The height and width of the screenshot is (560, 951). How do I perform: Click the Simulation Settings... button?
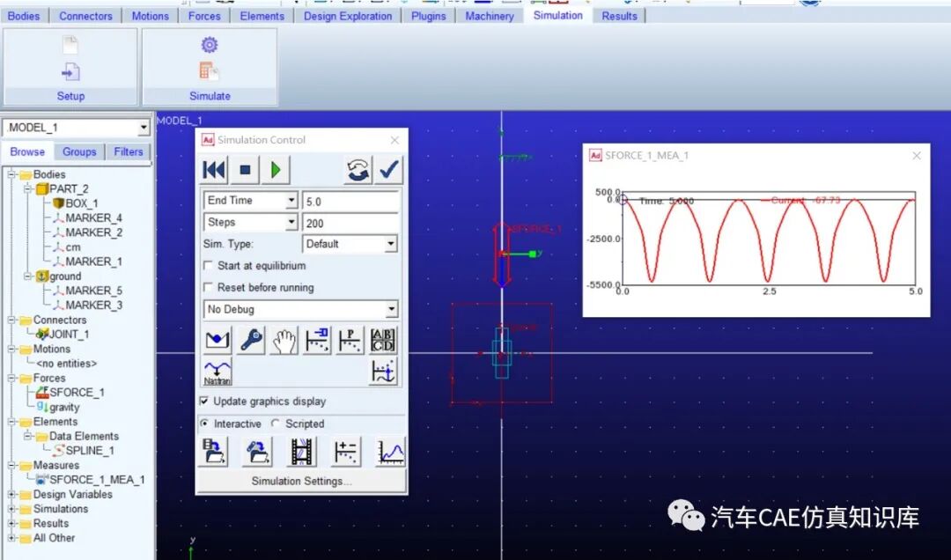coord(301,481)
